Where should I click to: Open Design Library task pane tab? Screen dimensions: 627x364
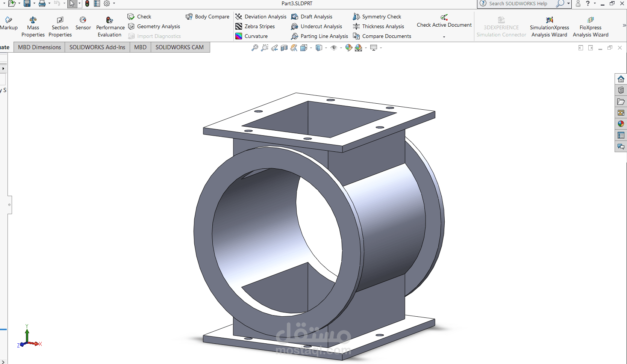click(621, 90)
